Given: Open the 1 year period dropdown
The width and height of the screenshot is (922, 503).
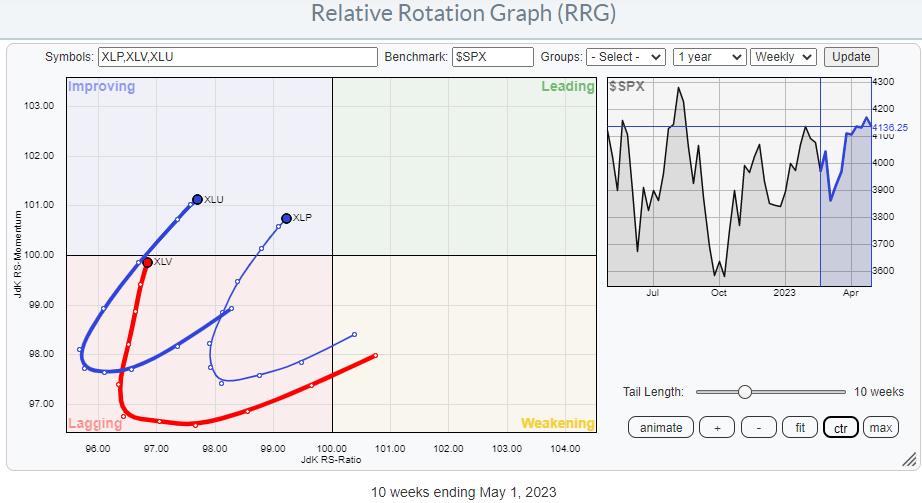Looking at the screenshot, I should pos(709,57).
